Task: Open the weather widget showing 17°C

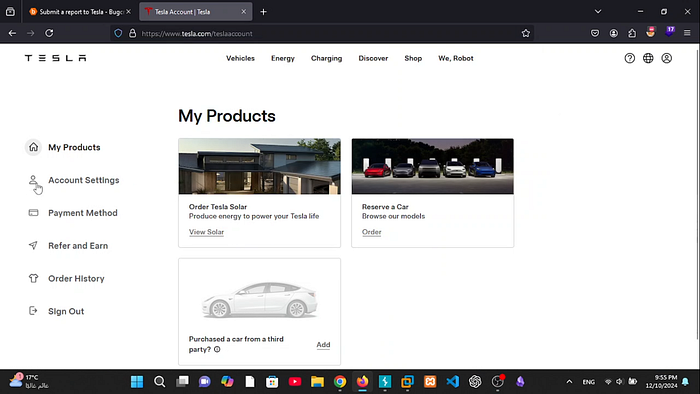Action: click(x=29, y=382)
